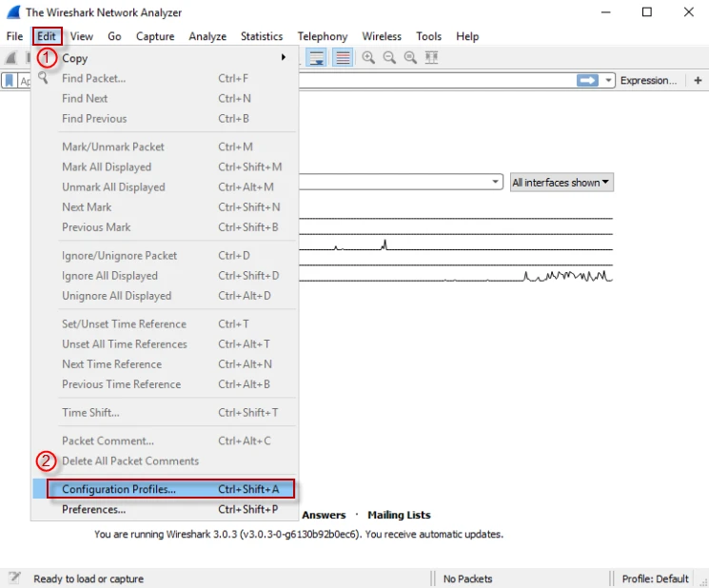The height and width of the screenshot is (588, 709).
Task: Open the Statistics menu
Action: (x=261, y=36)
